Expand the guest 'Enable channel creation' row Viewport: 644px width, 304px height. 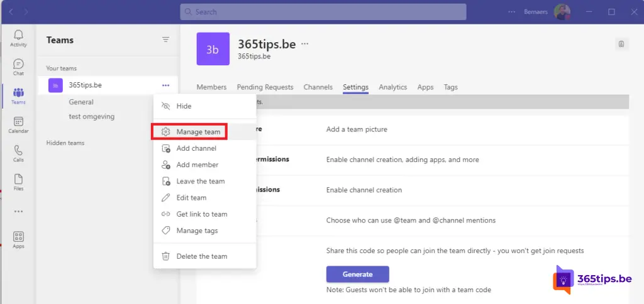413,190
